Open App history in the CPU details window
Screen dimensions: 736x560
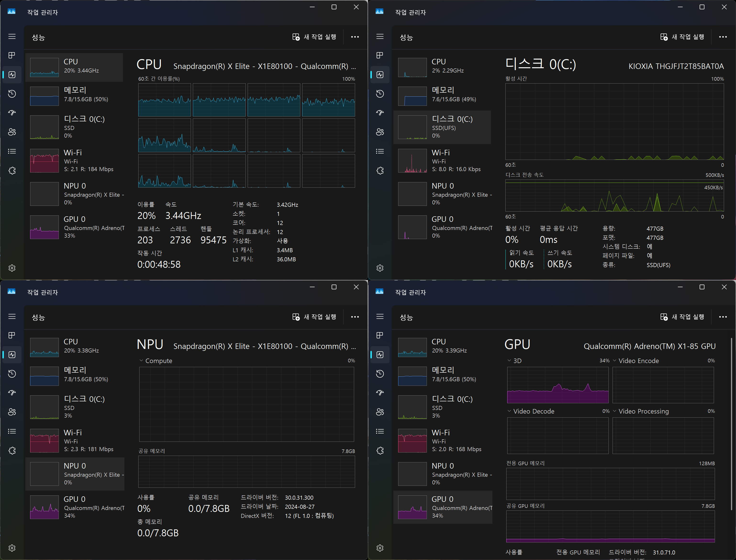(12, 94)
